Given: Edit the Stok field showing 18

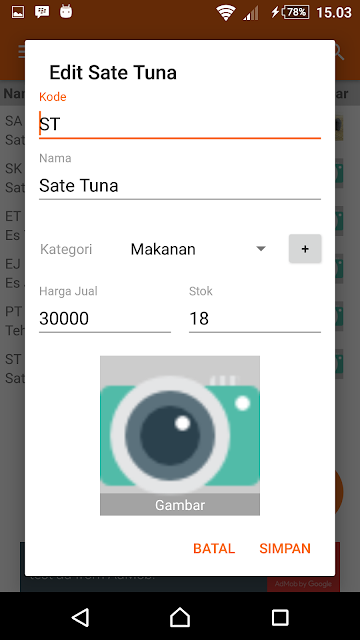Looking at the screenshot, I should (255, 318).
